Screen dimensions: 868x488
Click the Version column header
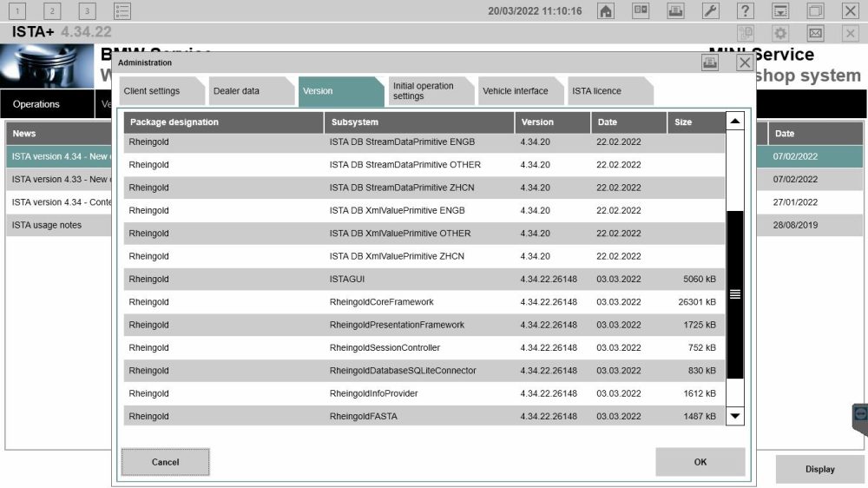(552, 122)
